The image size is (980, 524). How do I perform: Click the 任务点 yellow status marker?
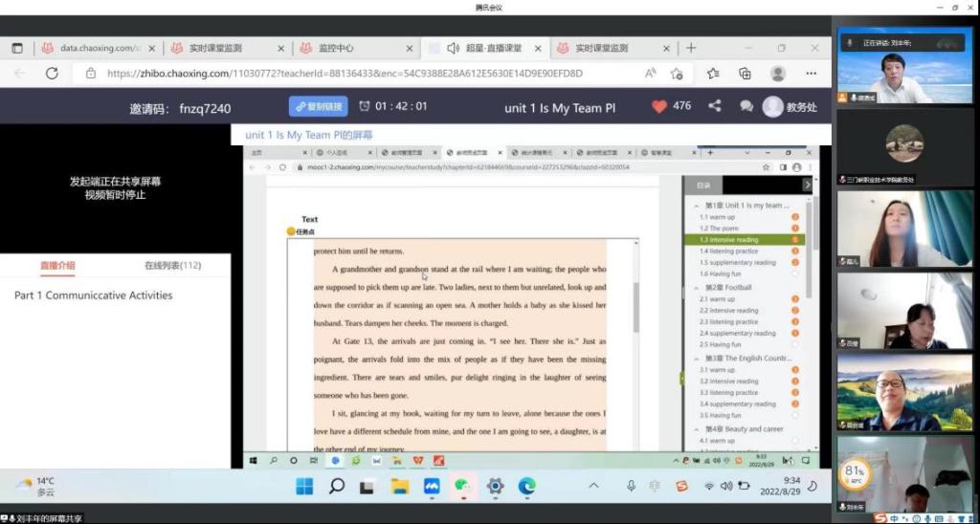(291, 231)
